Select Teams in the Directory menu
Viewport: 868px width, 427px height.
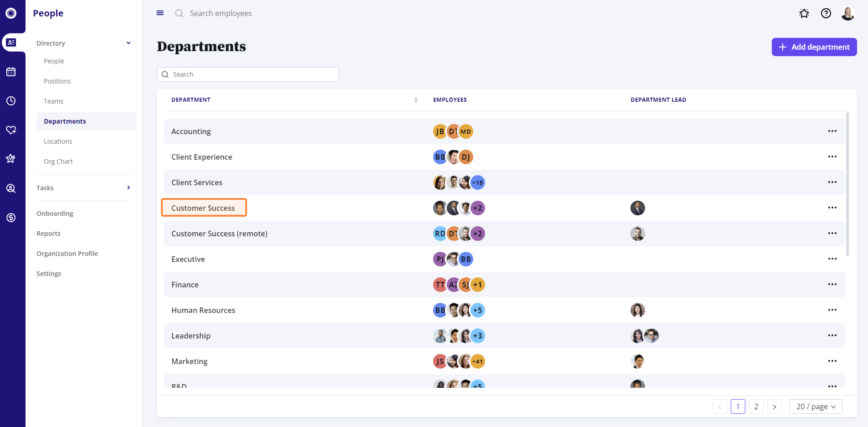pyautogui.click(x=53, y=101)
